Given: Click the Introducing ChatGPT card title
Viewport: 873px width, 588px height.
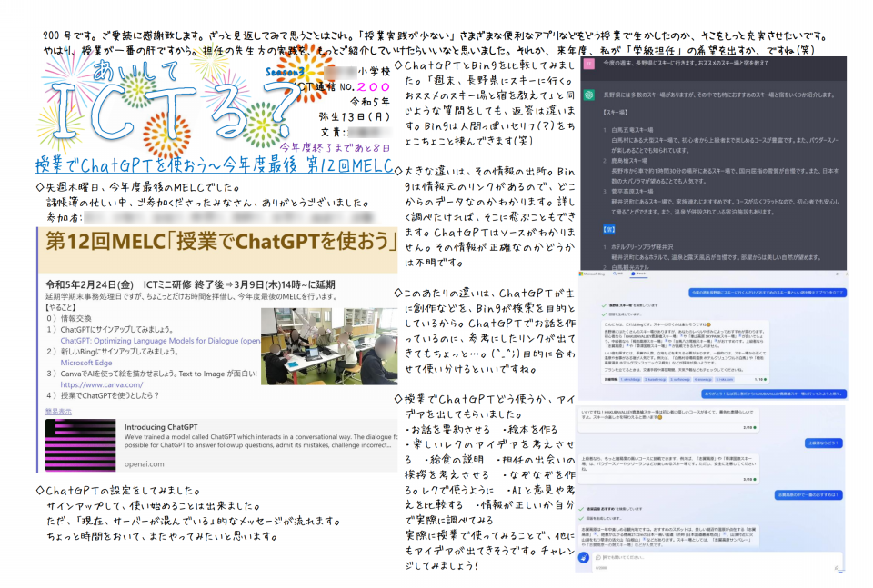Looking at the screenshot, I should coord(161,426).
